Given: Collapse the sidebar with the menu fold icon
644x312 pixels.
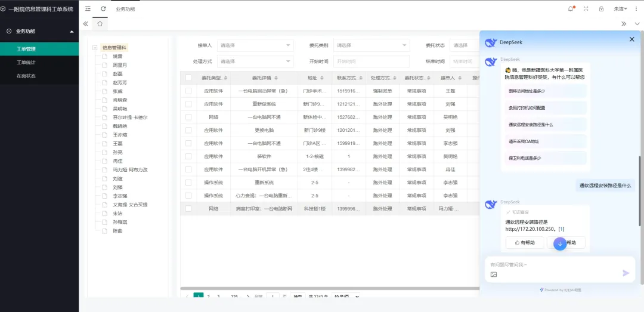Looking at the screenshot, I should click(x=88, y=9).
